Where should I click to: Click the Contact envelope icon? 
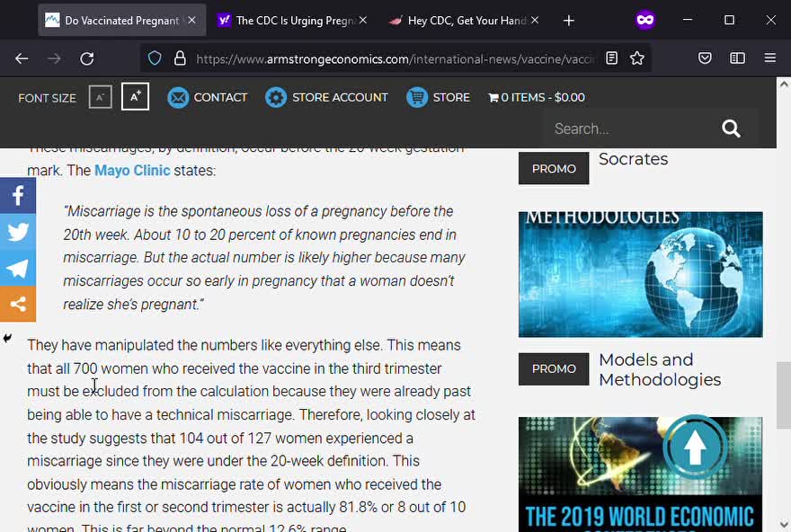coord(178,97)
